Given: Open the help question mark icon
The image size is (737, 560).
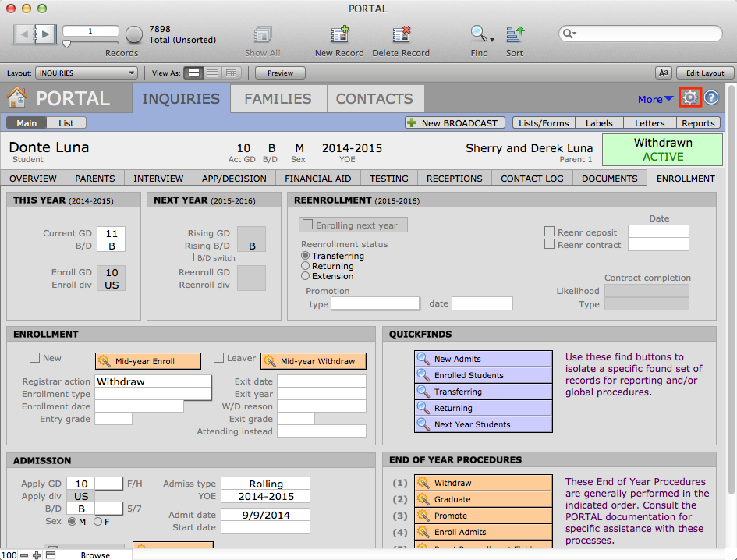Looking at the screenshot, I should pyautogui.click(x=711, y=97).
